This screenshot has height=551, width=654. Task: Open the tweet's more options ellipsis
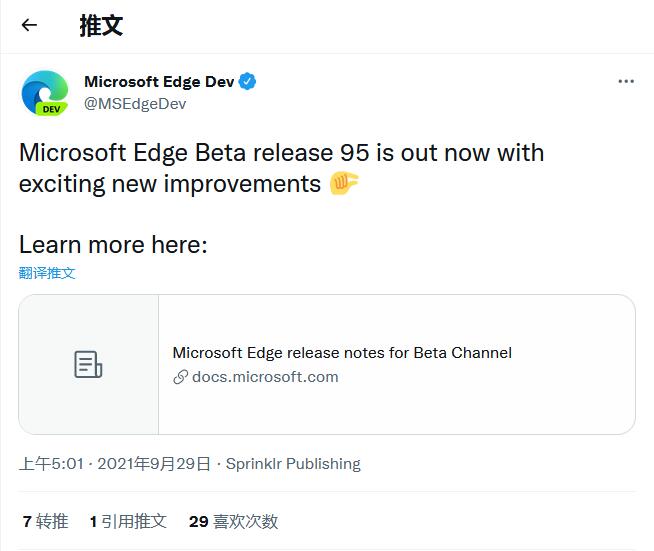point(626,82)
